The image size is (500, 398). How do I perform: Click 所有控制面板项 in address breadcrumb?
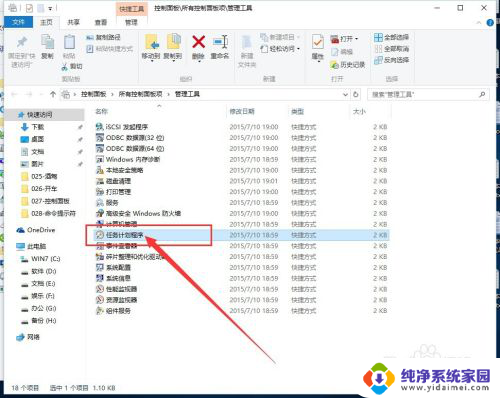tap(140, 94)
